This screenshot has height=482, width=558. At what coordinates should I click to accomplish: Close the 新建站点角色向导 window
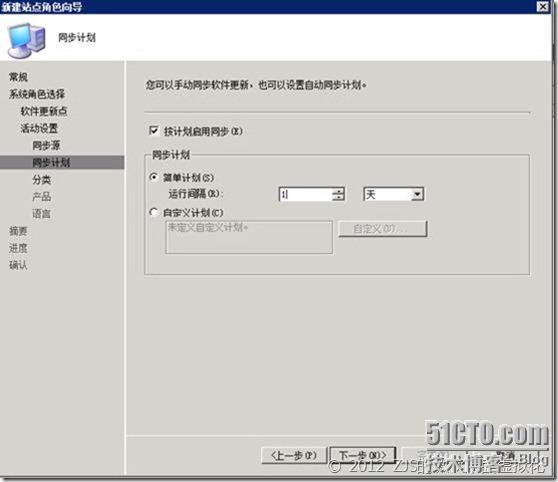542,6
